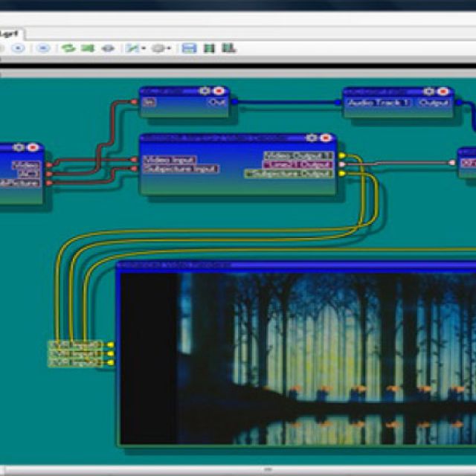Click the gear on the In/Out filter node

coord(205,91)
